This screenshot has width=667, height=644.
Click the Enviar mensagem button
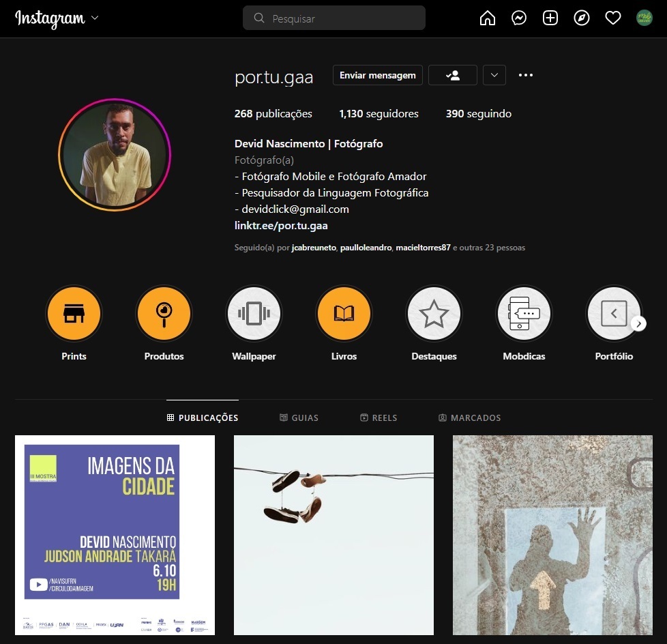coord(378,76)
